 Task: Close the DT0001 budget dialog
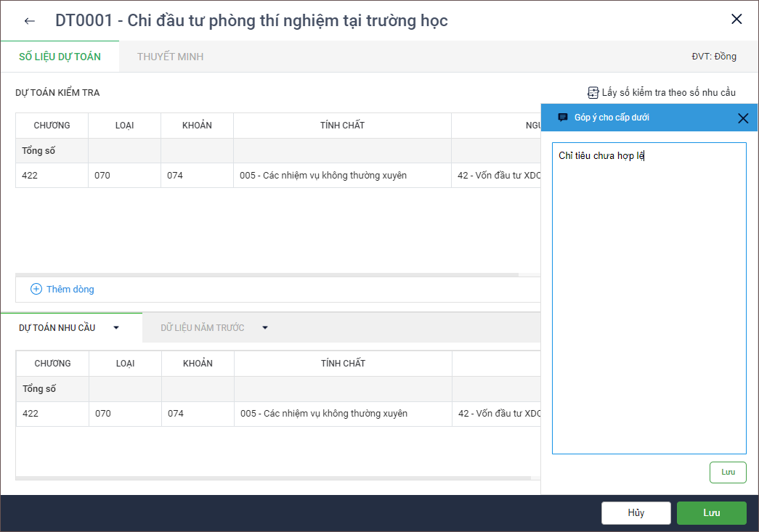pos(736,20)
